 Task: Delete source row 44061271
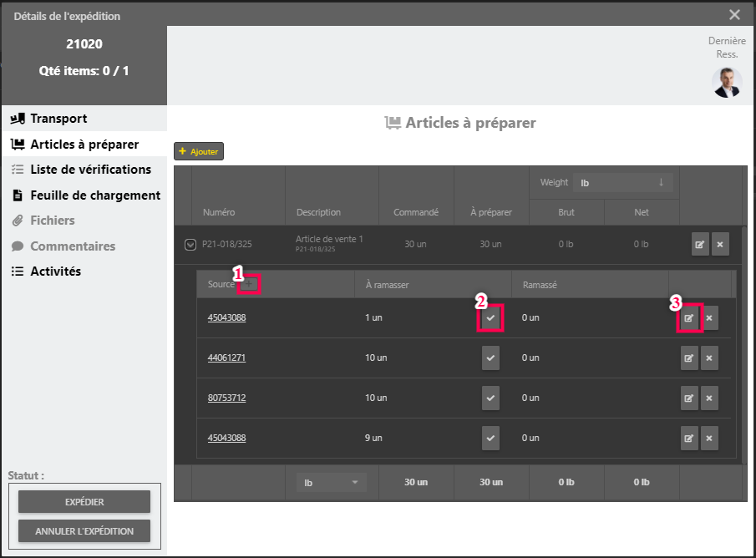[709, 358]
